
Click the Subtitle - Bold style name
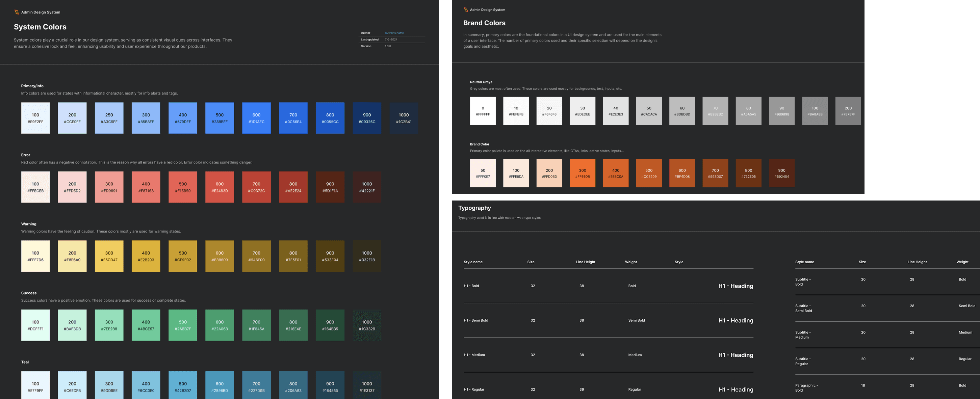click(x=803, y=282)
